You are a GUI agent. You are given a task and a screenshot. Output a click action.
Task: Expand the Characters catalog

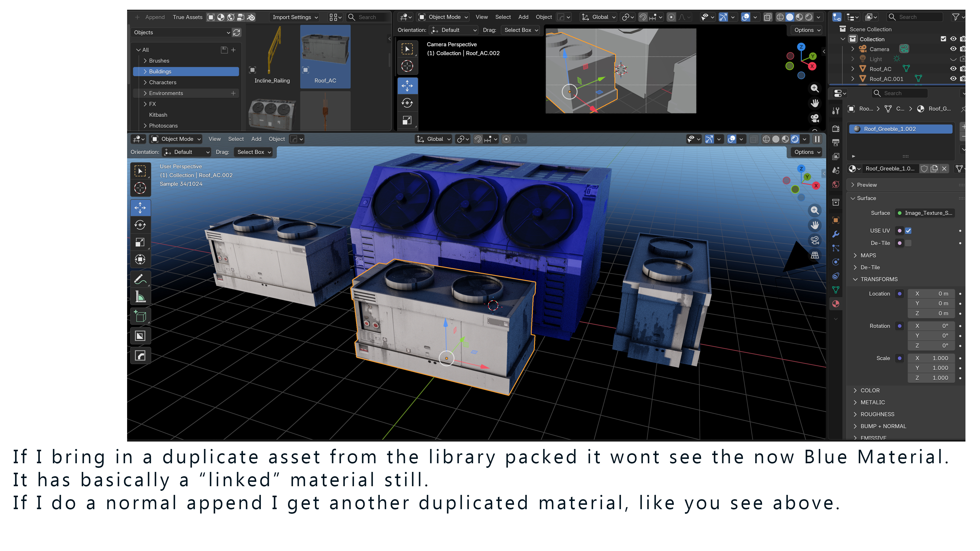coord(145,82)
